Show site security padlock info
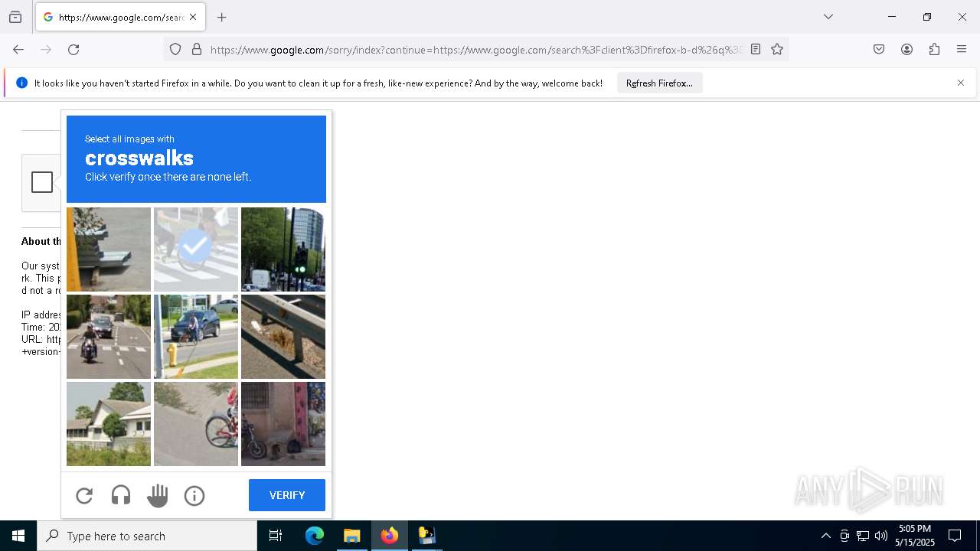The height and width of the screenshot is (551, 980). (x=197, y=49)
